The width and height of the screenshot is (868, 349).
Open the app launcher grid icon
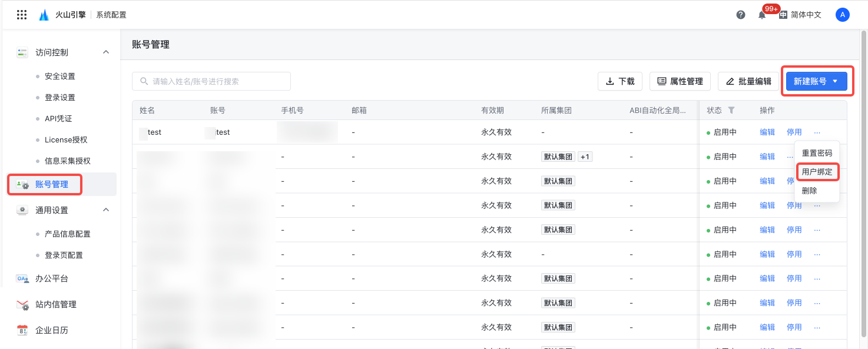point(22,15)
